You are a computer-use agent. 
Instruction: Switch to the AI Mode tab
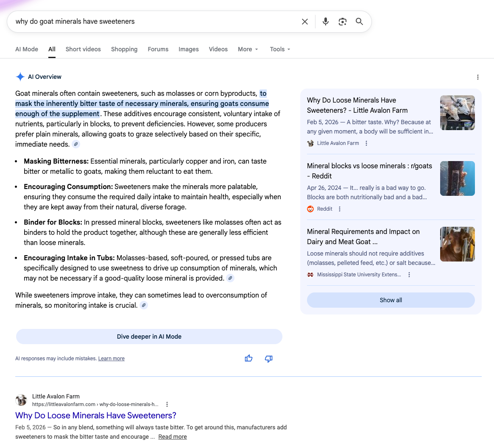(27, 49)
